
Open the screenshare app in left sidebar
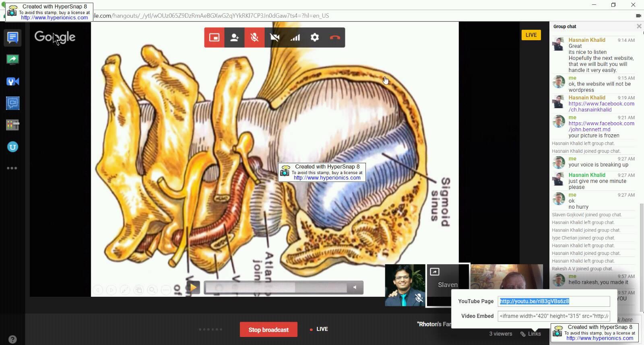[12, 60]
